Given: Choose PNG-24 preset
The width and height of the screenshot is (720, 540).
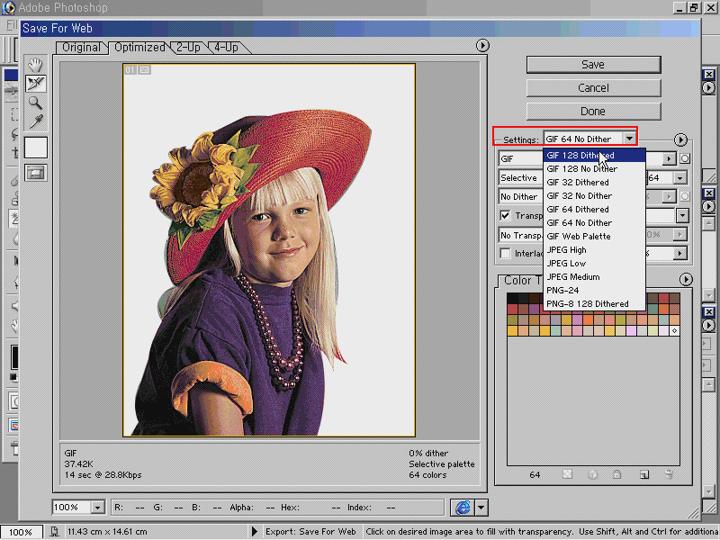Looking at the screenshot, I should click(x=594, y=290).
